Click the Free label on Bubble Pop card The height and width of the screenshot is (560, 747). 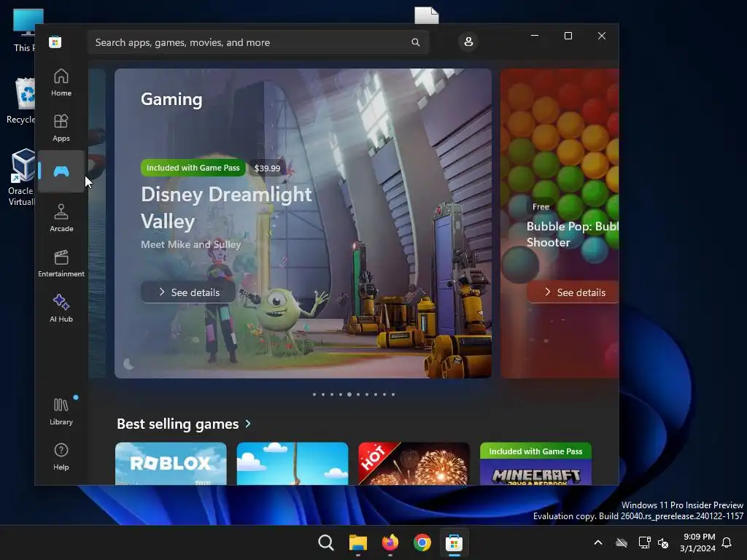pos(541,206)
